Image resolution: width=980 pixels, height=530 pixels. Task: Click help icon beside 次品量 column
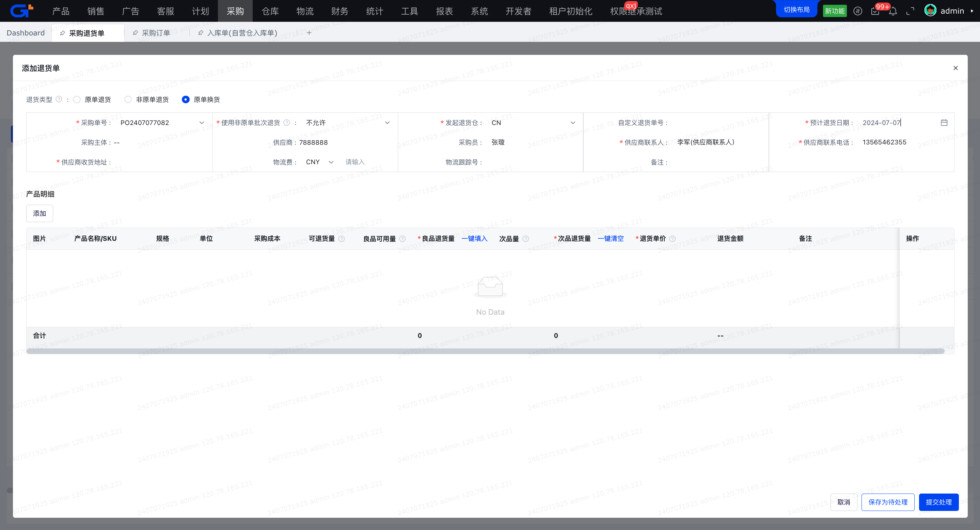[526, 238]
